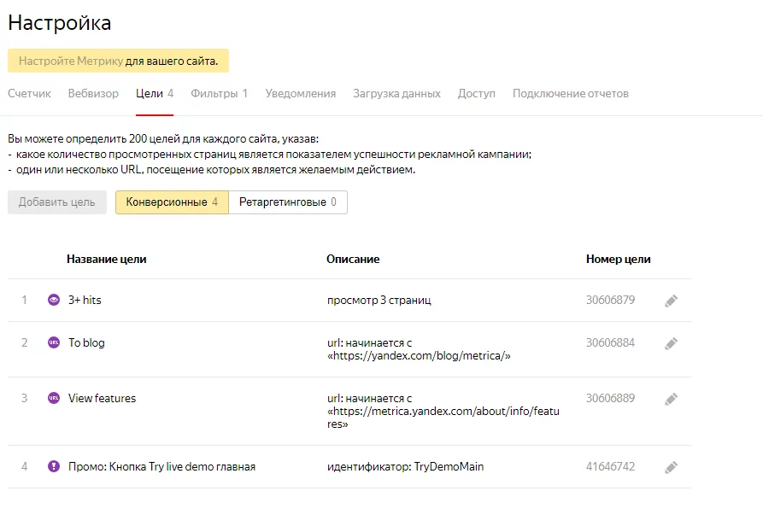Viewport: 763px width, 532px height.
Task: Click the 3+ hits goal name
Action: pos(85,300)
